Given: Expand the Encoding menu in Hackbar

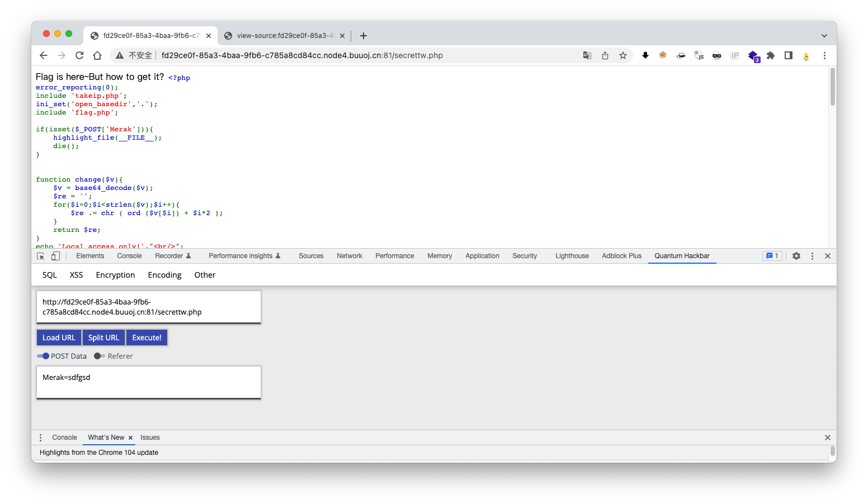Looking at the screenshot, I should click(164, 275).
